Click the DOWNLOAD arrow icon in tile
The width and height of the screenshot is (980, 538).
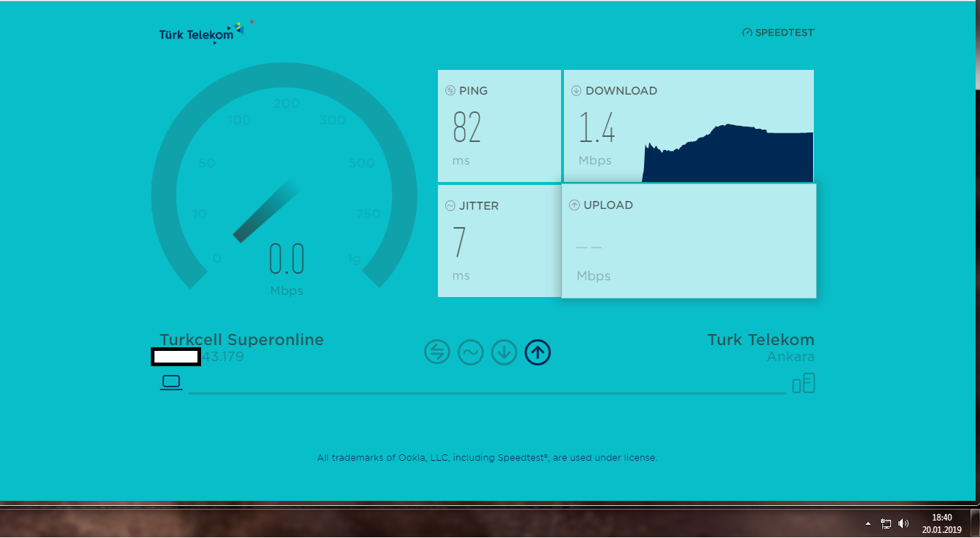[576, 91]
